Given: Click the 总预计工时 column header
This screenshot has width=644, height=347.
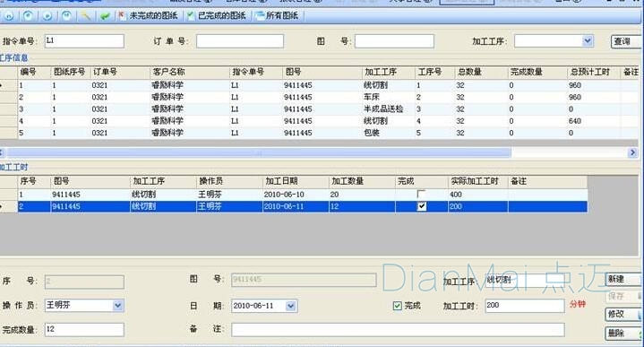Looking at the screenshot, I should pos(593,72).
